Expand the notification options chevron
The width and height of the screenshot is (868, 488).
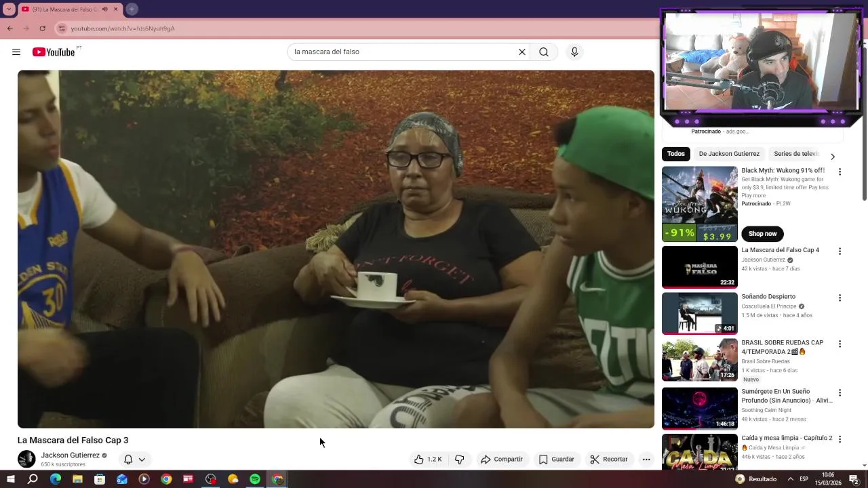(142, 460)
